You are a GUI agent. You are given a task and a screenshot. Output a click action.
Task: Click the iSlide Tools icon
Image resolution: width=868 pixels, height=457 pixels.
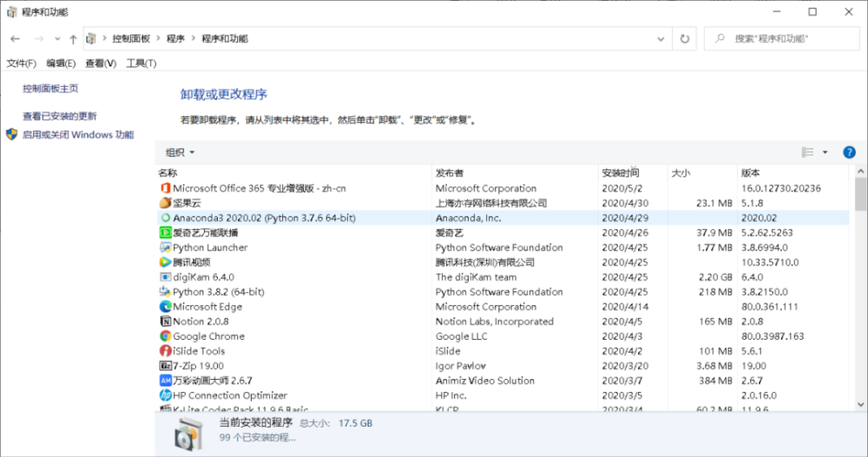coord(165,351)
